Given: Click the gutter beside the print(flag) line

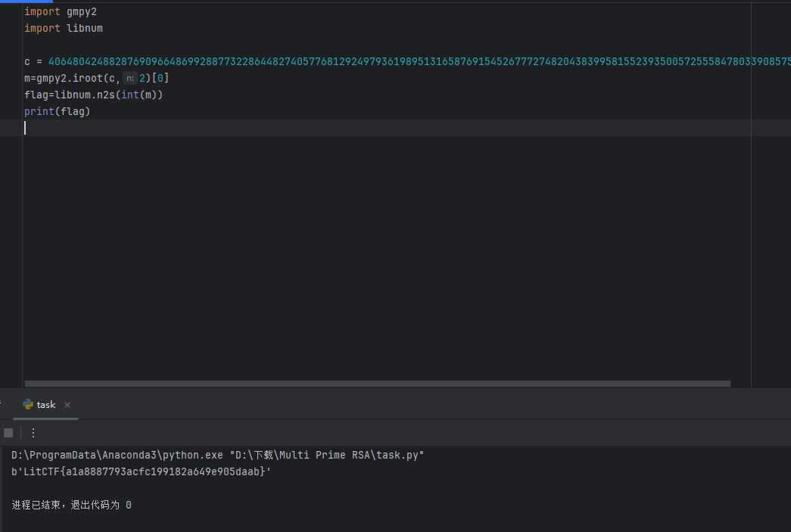Looking at the screenshot, I should click(11, 111).
